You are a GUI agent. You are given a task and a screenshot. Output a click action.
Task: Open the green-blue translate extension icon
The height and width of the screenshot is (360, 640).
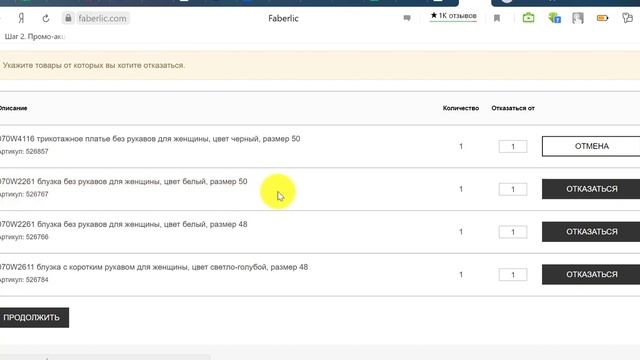(x=554, y=18)
